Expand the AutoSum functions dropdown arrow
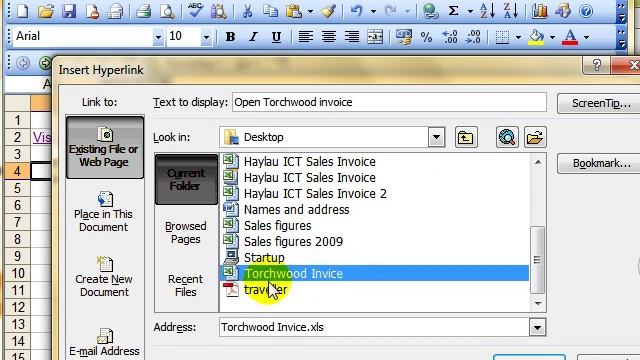 click(x=470, y=11)
